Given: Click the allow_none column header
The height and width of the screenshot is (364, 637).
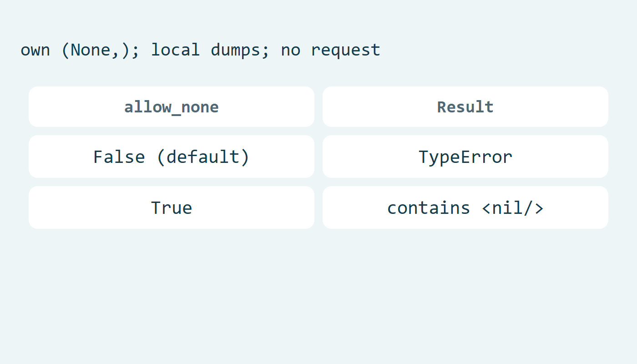Looking at the screenshot, I should [172, 107].
